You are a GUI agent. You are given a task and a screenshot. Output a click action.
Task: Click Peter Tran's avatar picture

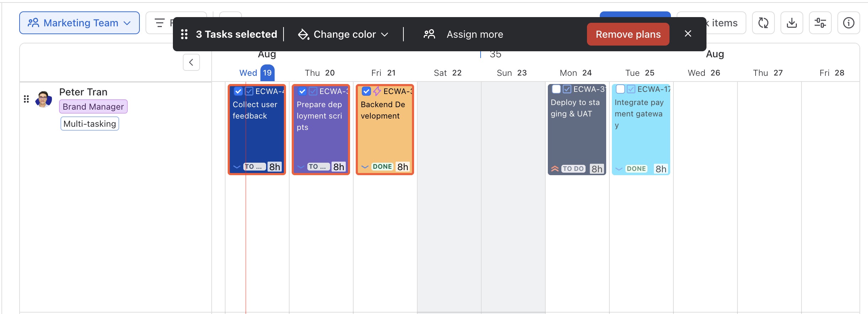(x=43, y=99)
